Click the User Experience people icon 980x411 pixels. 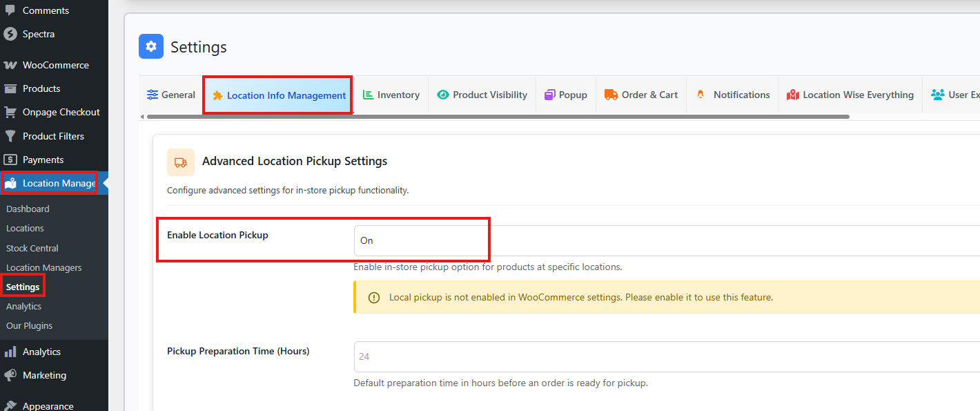click(x=938, y=95)
